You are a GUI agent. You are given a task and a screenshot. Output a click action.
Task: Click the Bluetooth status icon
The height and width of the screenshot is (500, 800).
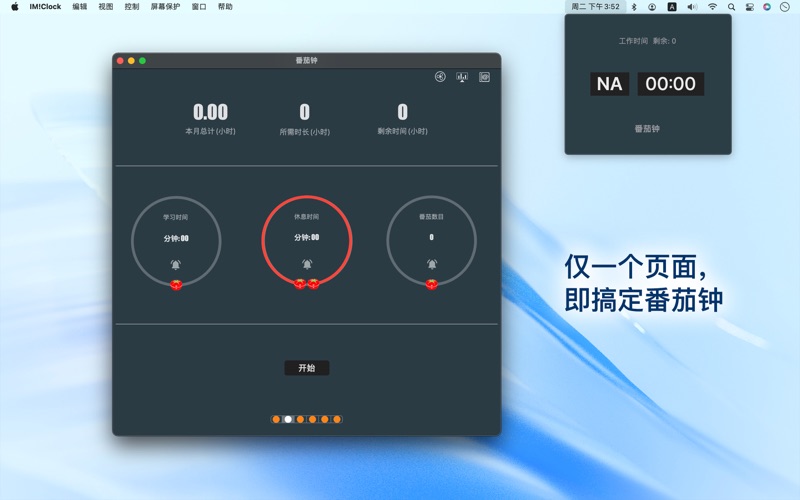(634, 7)
